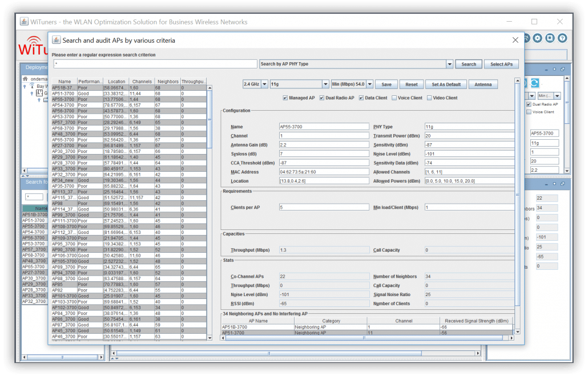The image size is (588, 376).
Task: Click the Save button
Action: tap(386, 84)
